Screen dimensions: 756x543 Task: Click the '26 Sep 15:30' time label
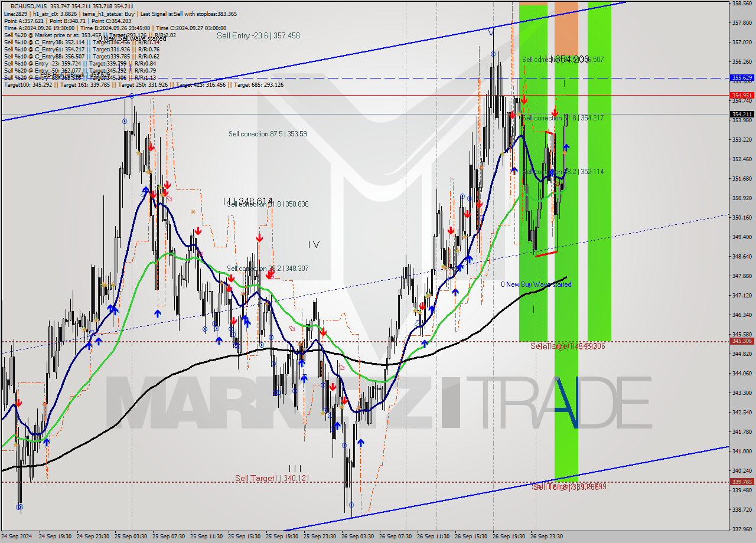click(x=471, y=537)
